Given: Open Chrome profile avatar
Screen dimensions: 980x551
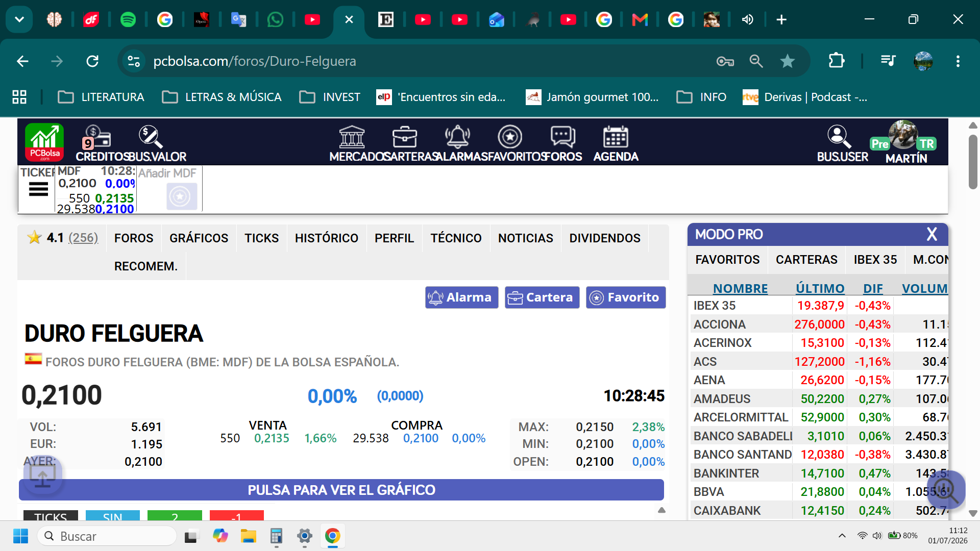Looking at the screenshot, I should pos(923,61).
